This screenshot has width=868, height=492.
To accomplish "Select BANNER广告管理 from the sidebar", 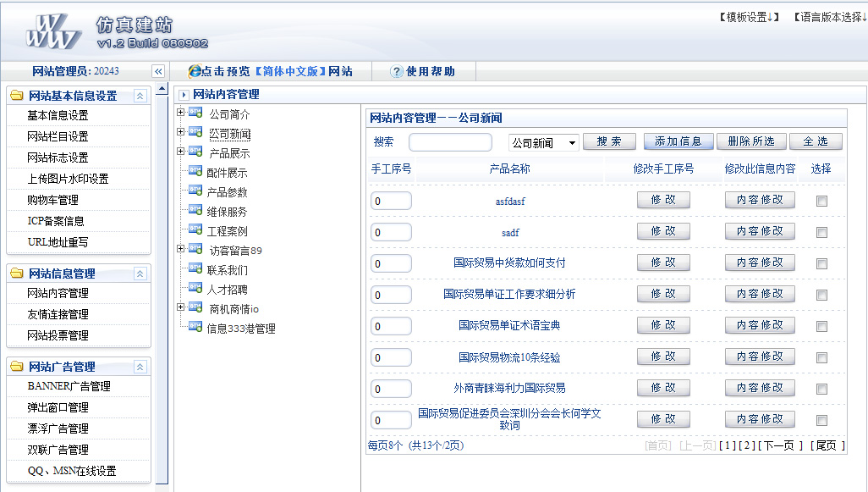I will [x=69, y=387].
